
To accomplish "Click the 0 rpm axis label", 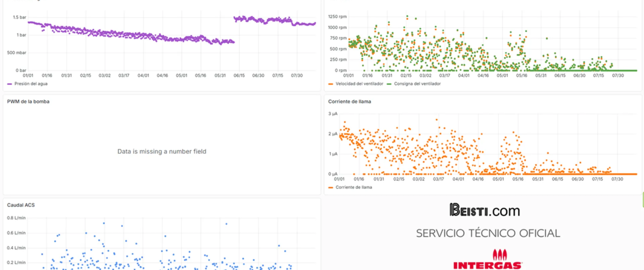I will coord(341,70).
